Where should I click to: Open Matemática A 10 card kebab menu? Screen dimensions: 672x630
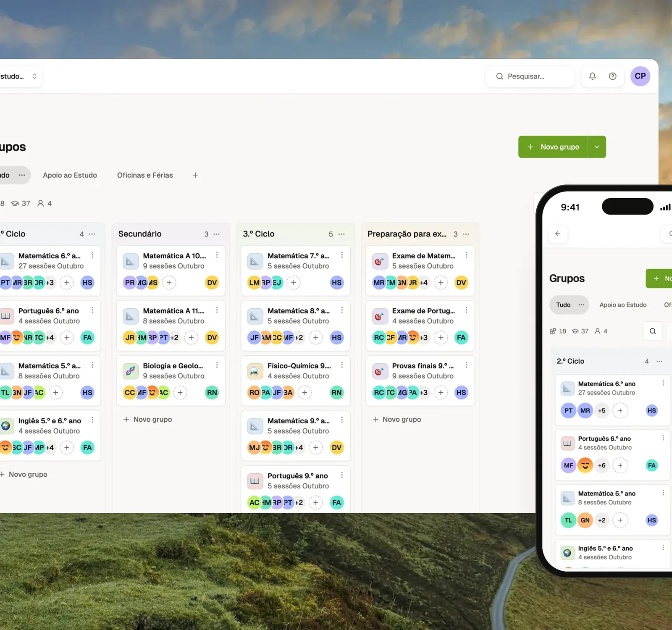click(217, 255)
